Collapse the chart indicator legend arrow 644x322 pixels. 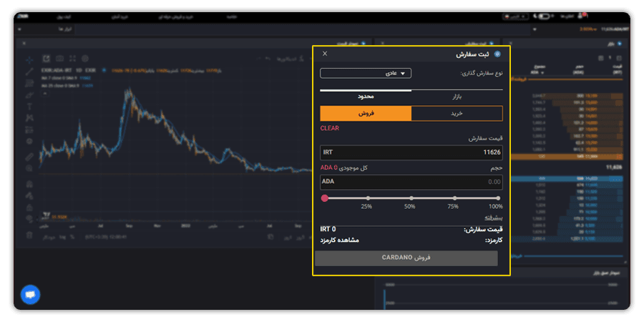click(45, 93)
